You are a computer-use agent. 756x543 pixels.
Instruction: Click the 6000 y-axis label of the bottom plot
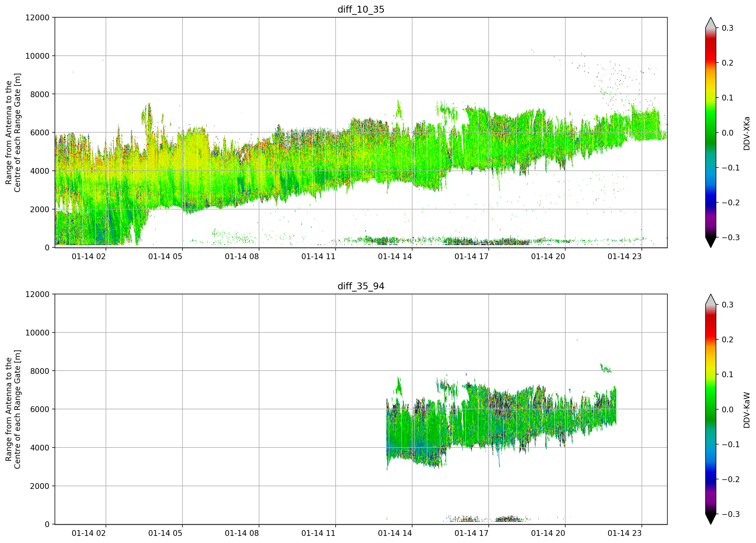coord(40,409)
